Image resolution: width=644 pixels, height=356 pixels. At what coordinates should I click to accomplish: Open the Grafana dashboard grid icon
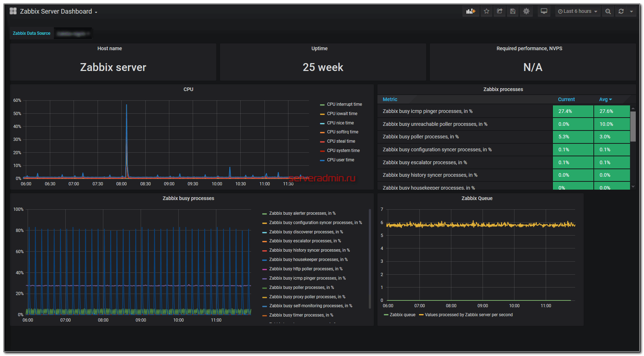[13, 11]
